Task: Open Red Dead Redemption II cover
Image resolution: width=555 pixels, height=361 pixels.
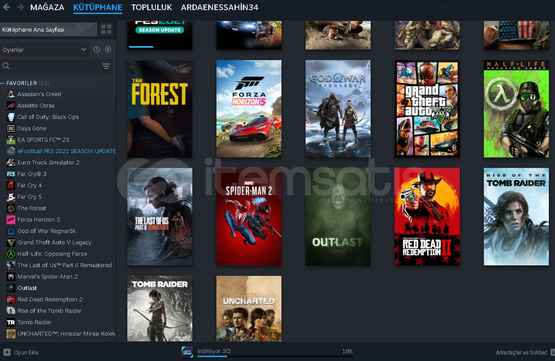Action: click(x=427, y=217)
